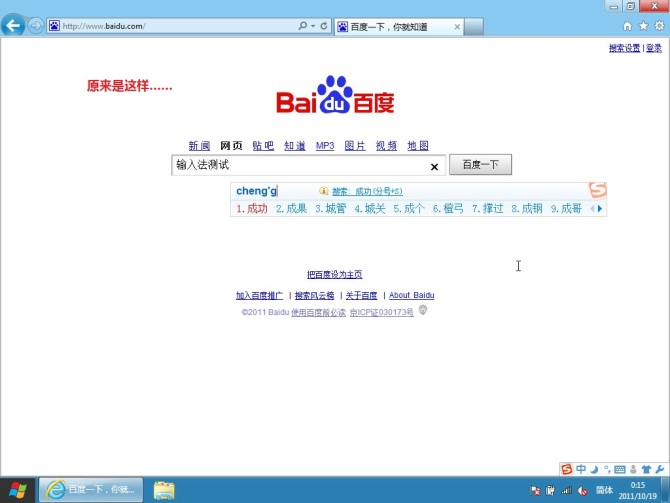Click the user account icon on IME bar
This screenshot has width=670, height=503.
pyautogui.click(x=633, y=470)
